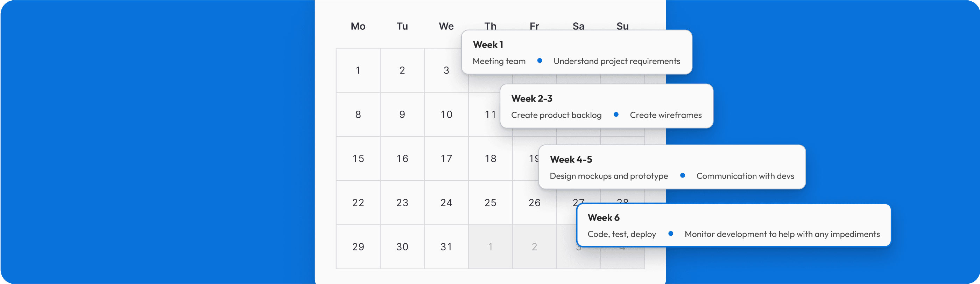Click the blue dot in Week 2-3 card
This screenshot has height=284, width=980.
(x=616, y=115)
